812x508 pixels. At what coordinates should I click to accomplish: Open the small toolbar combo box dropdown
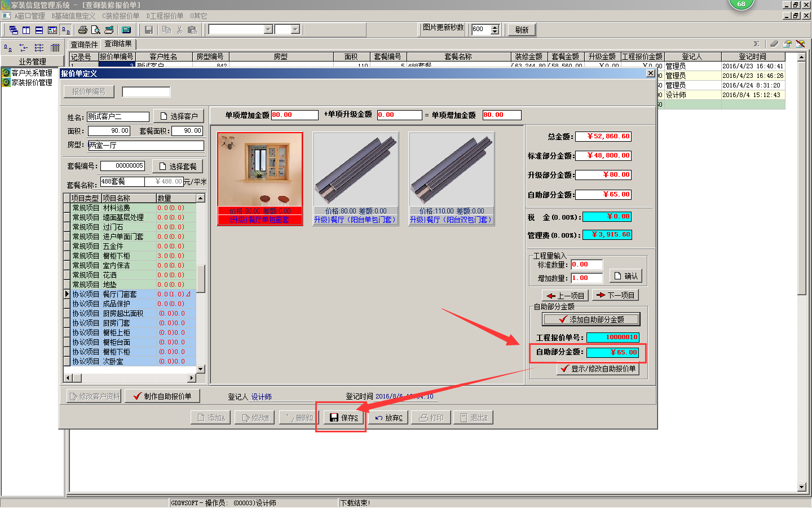click(x=295, y=29)
